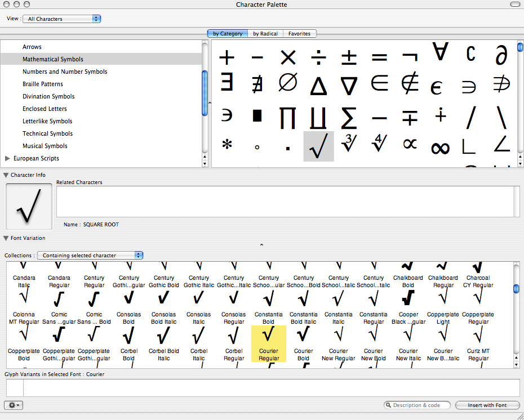The width and height of the screenshot is (524, 420).
Task: Choose the Comic Sans Bold font variation
Action: tap(94, 307)
